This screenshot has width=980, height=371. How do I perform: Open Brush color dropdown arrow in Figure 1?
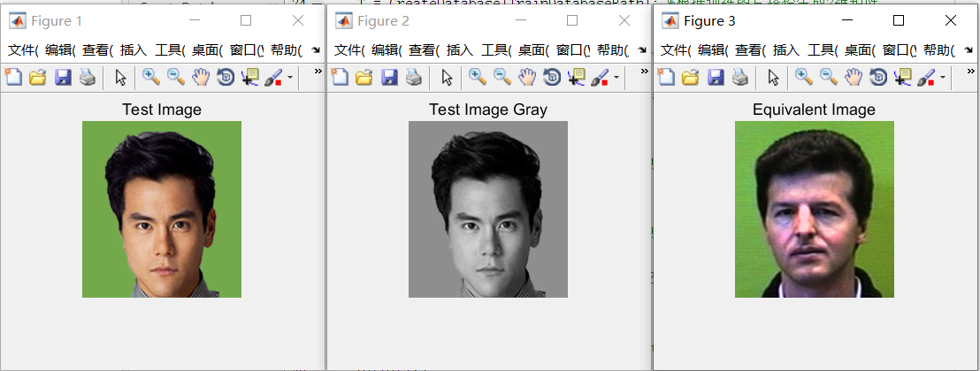pos(290,78)
